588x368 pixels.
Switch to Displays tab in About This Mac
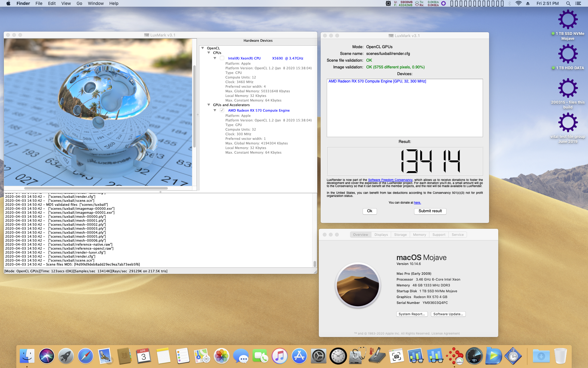click(x=381, y=235)
